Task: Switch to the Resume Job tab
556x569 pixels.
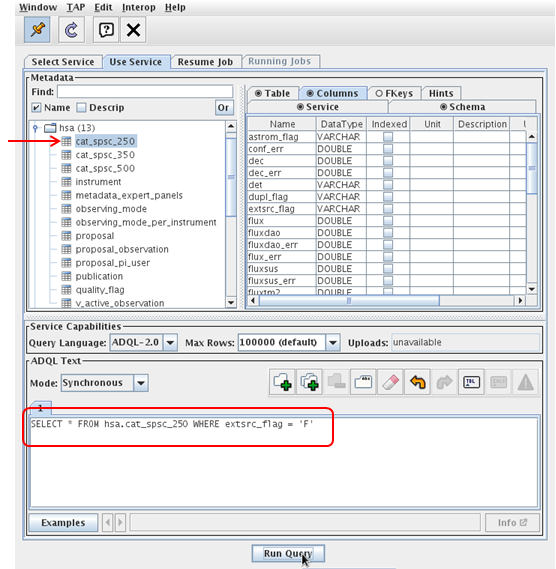Action: pyautogui.click(x=205, y=62)
